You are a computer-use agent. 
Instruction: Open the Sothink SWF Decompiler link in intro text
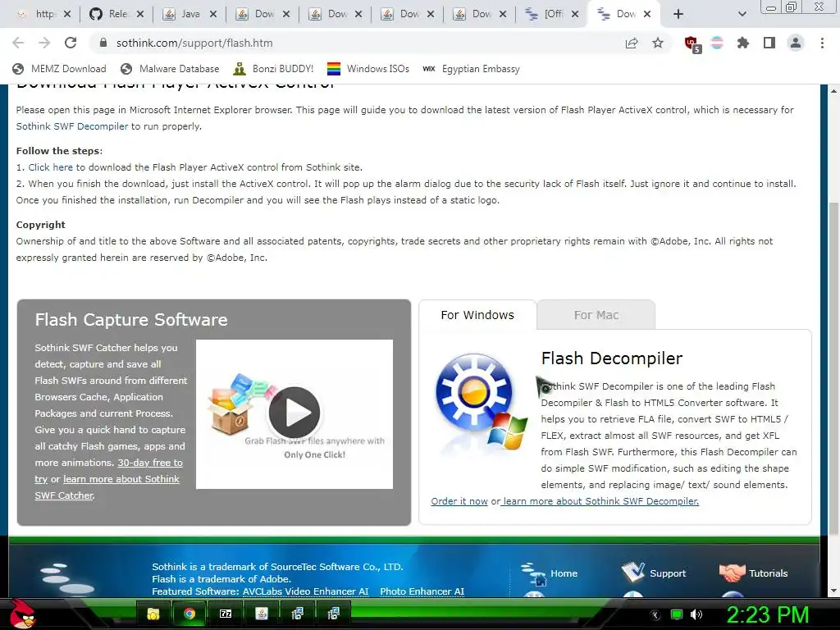coord(72,126)
